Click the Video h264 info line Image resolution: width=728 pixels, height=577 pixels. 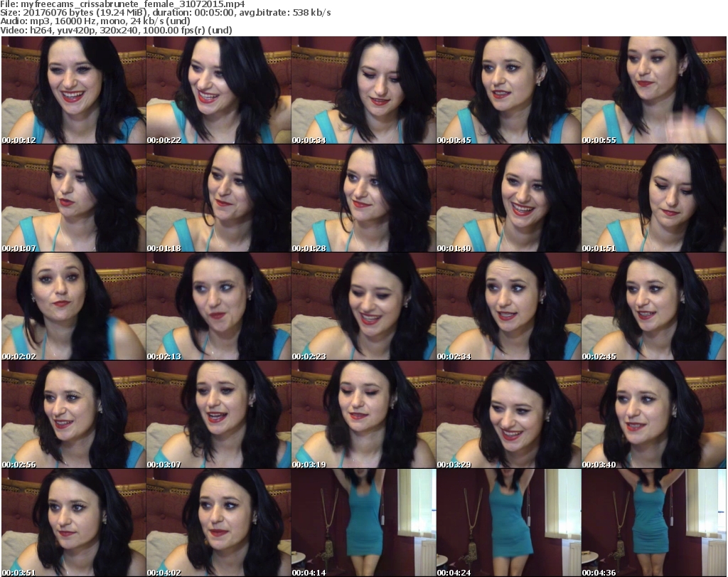116,30
